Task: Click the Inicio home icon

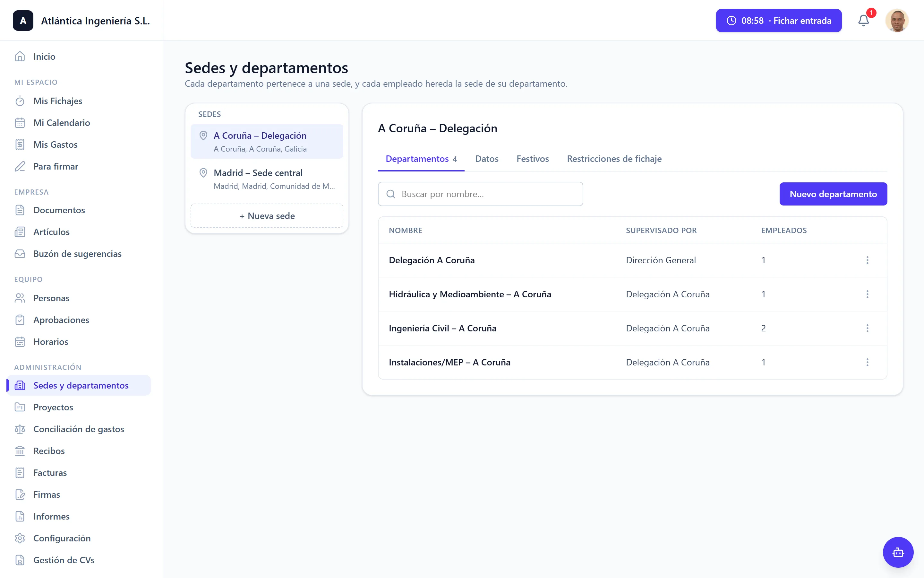Action: click(x=20, y=57)
